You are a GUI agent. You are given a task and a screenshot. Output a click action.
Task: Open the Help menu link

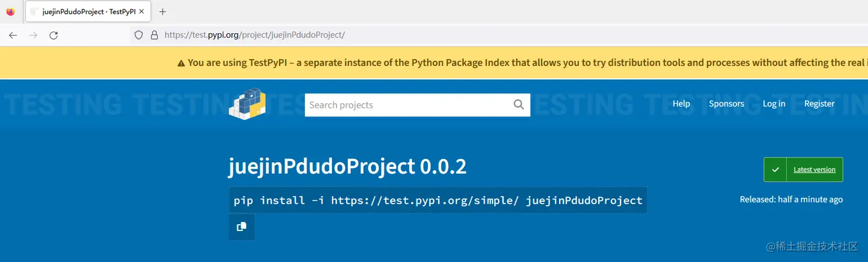(681, 104)
